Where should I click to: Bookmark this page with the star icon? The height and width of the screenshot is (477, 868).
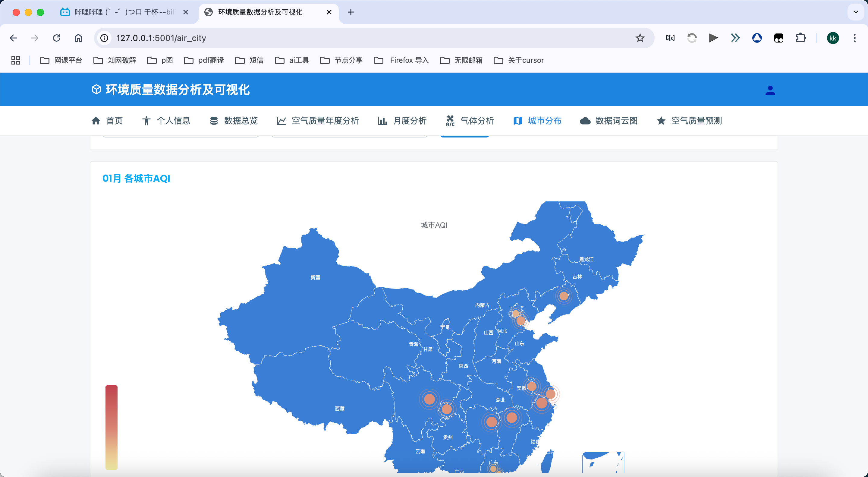coord(640,38)
